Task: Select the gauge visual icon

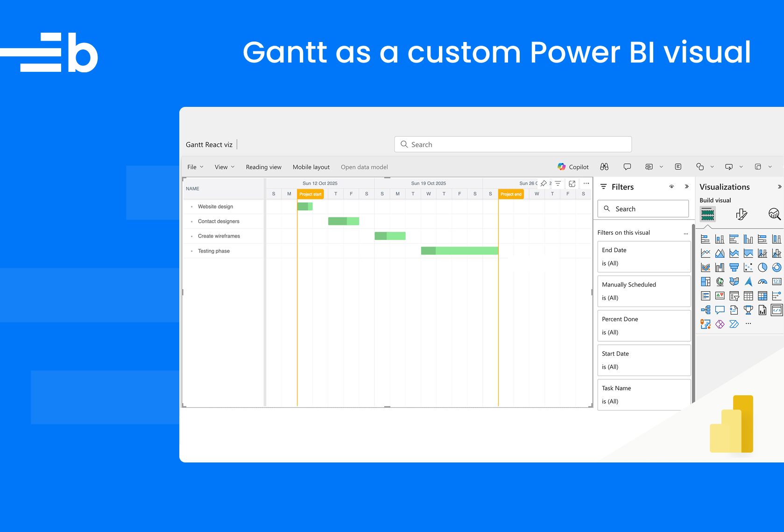Action: click(762, 281)
